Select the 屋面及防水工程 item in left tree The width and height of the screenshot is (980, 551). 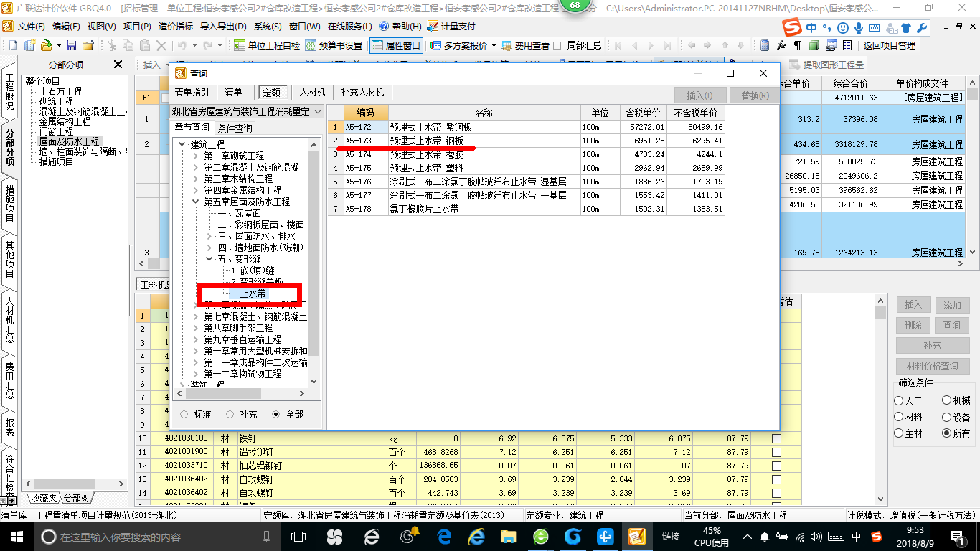click(69, 141)
